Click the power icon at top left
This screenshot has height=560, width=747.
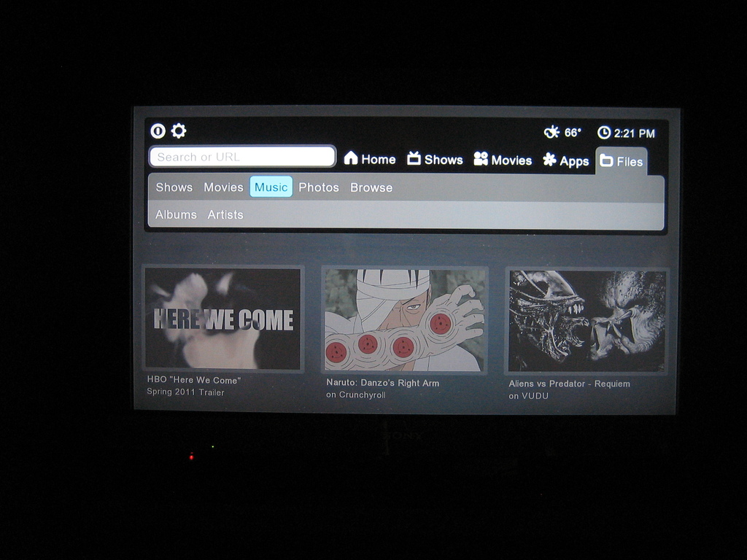point(158,131)
